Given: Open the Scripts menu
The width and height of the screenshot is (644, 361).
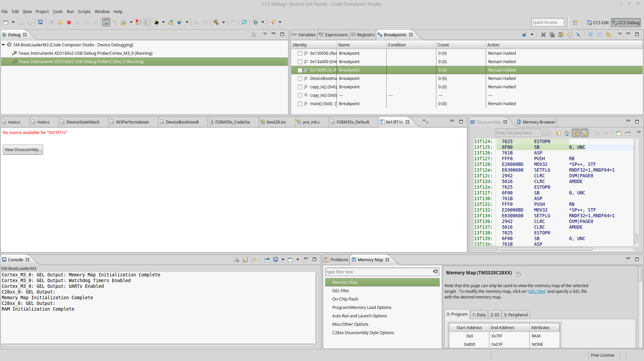Looking at the screenshot, I should click(x=84, y=11).
